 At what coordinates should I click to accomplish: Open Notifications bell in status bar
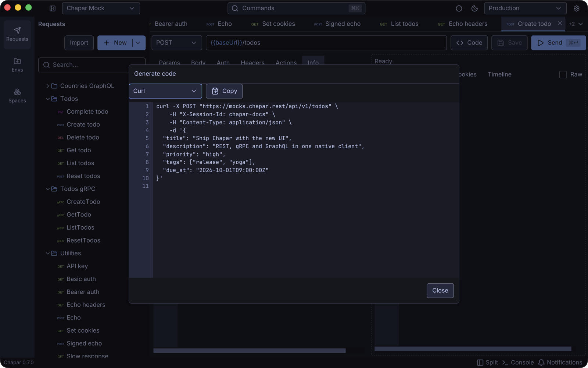point(560,362)
